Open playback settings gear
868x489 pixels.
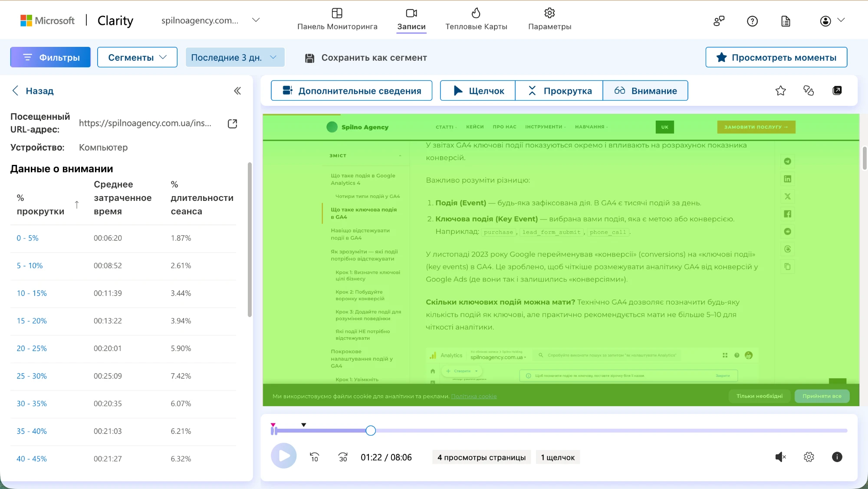[809, 457]
